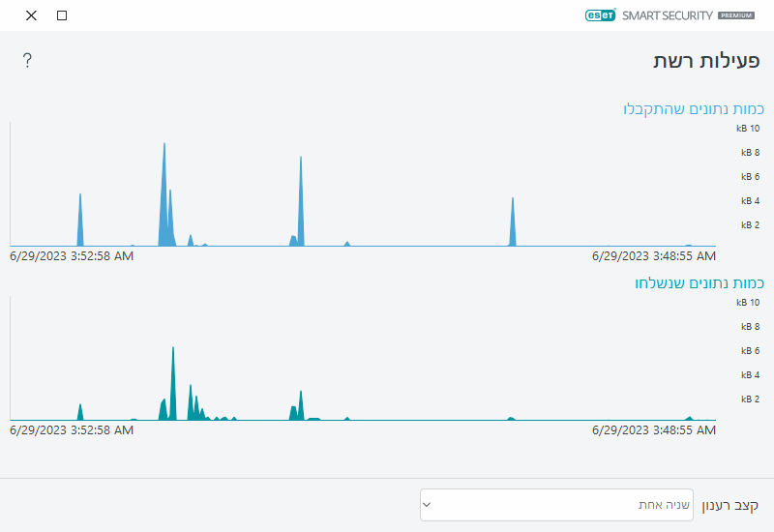Select the 'כמות נתונים שהתקבלו' received data heading
774x532 pixels.
(693, 109)
